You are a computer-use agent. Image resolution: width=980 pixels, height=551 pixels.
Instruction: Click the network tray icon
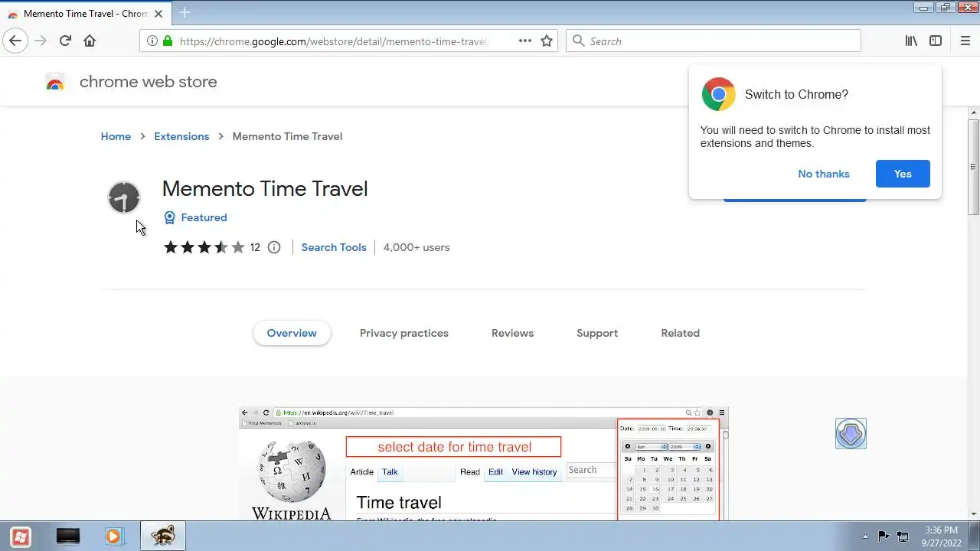903,536
